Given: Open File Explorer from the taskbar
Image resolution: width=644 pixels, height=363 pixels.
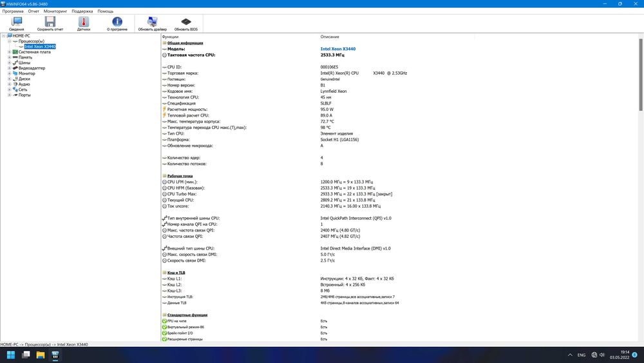Looking at the screenshot, I should pos(40,355).
